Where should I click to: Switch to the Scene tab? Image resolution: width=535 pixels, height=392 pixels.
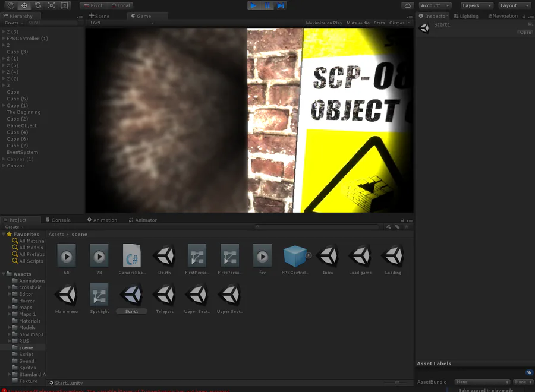[x=99, y=16]
